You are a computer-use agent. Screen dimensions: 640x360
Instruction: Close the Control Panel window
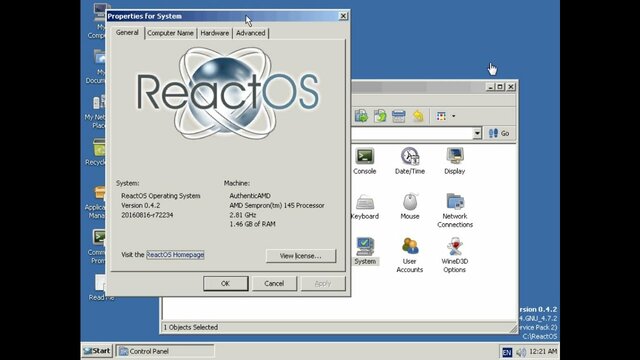click(x=511, y=87)
